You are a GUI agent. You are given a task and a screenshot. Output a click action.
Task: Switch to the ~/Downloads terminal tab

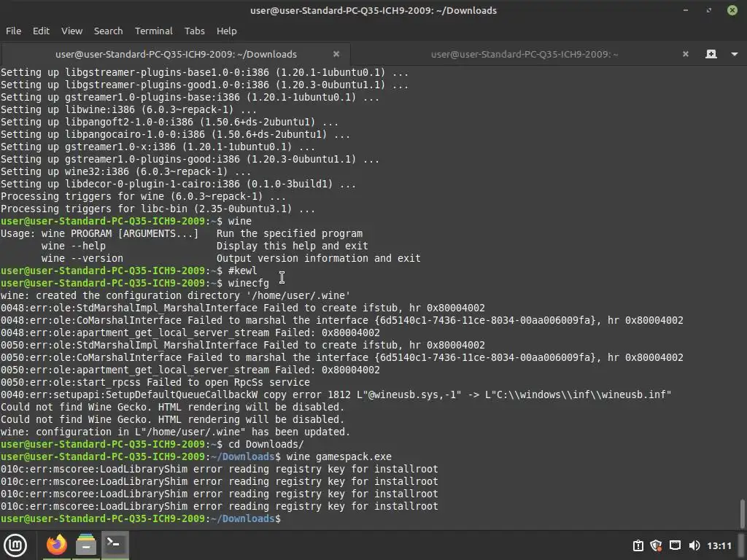tap(176, 54)
